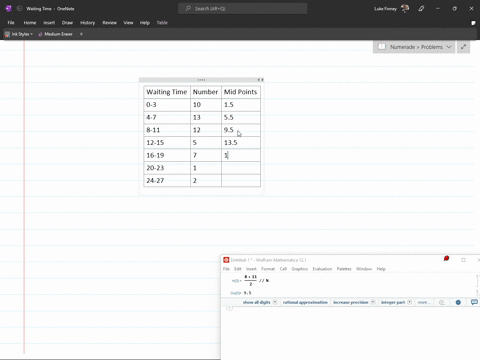Switch to the Review tab

[109, 23]
